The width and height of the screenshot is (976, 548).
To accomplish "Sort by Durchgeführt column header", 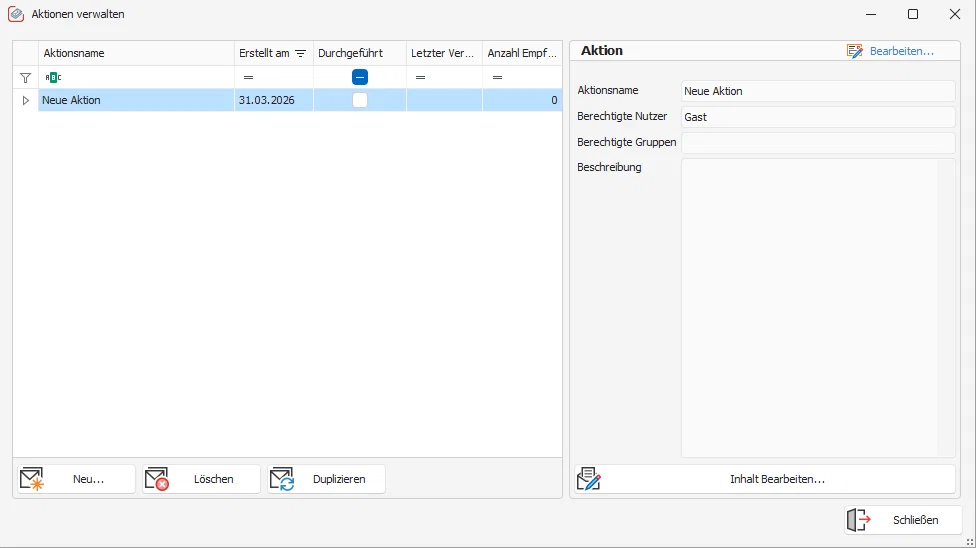I will coord(360,54).
